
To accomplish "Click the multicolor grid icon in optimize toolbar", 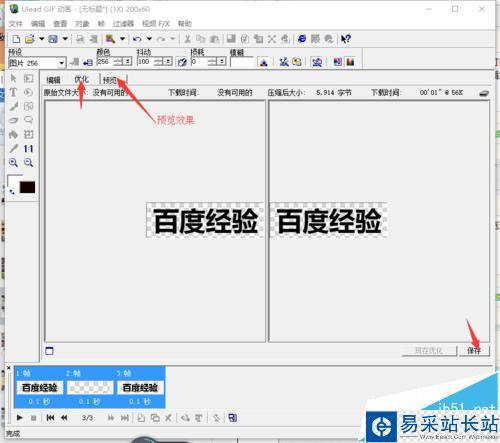I will (338, 62).
